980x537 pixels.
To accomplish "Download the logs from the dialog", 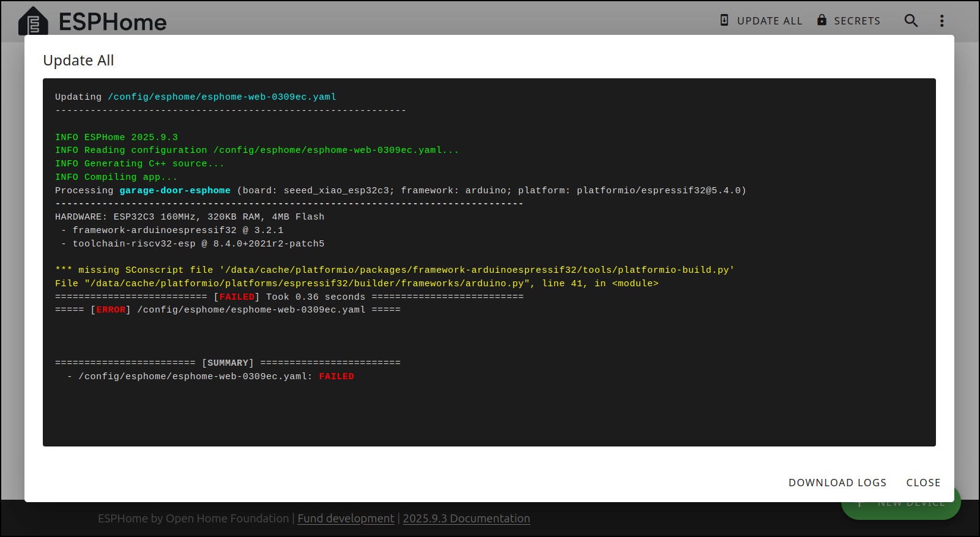I will [837, 483].
